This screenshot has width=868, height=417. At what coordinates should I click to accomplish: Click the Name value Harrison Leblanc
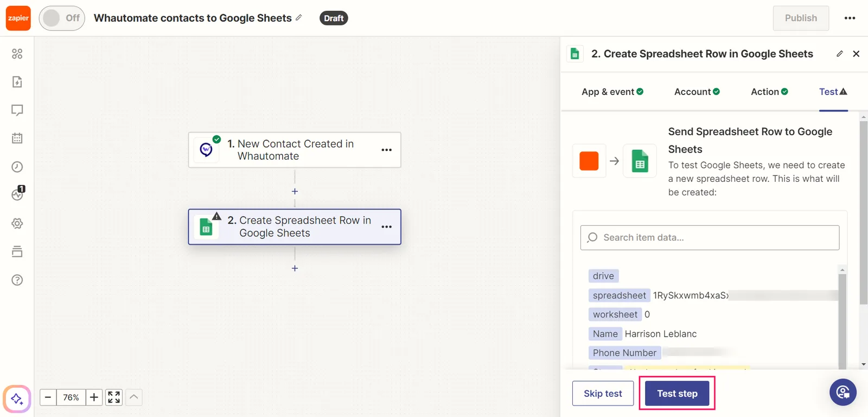(x=661, y=334)
